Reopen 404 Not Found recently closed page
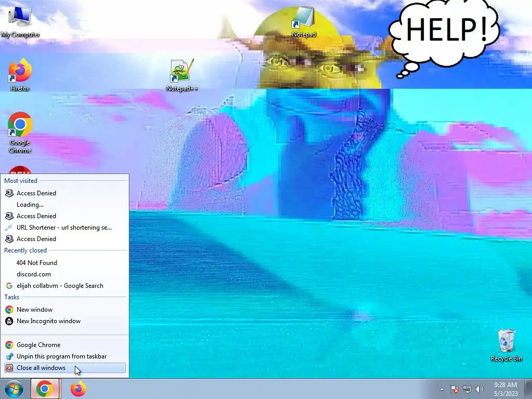The image size is (532, 399). tap(64, 262)
